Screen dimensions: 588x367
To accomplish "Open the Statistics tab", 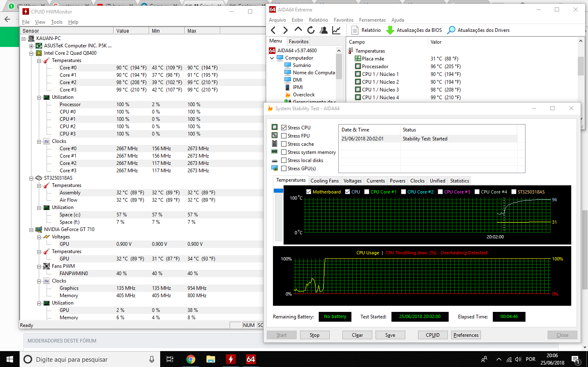I will click(459, 181).
